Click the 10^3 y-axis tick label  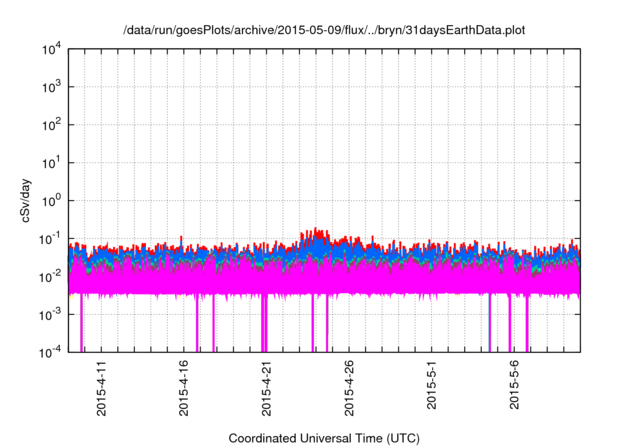pyautogui.click(x=51, y=87)
